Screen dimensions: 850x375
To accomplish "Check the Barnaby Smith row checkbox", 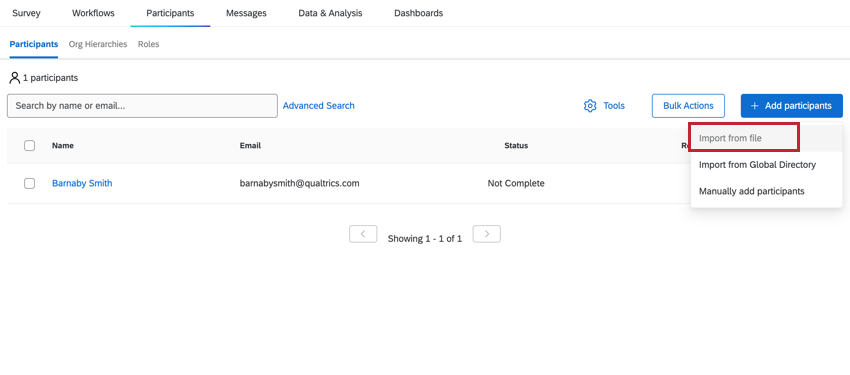I will point(30,184).
